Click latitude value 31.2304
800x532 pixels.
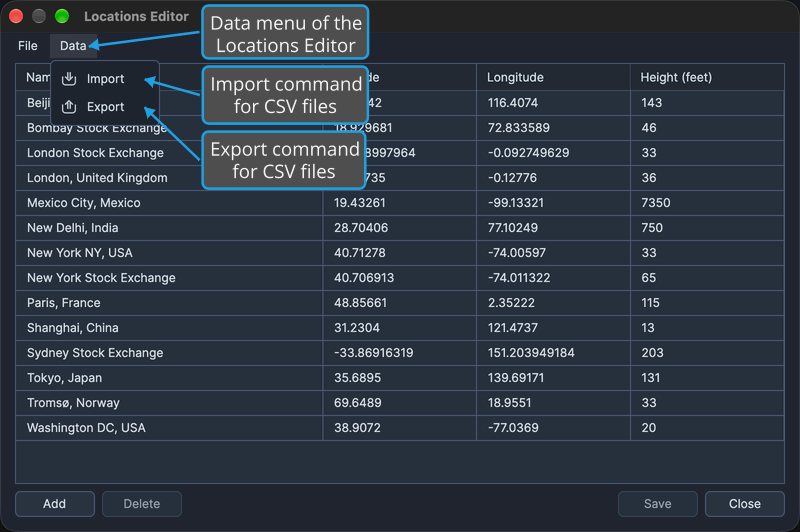(357, 328)
